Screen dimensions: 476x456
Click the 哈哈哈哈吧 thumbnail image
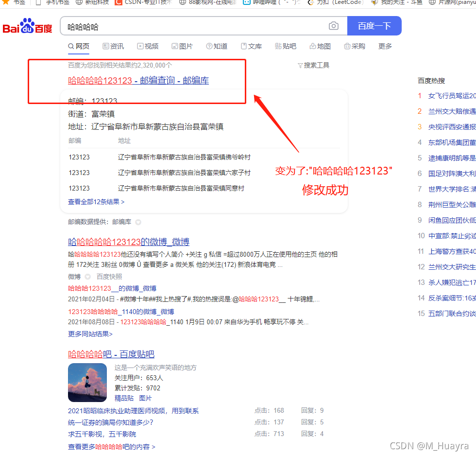(x=87, y=383)
